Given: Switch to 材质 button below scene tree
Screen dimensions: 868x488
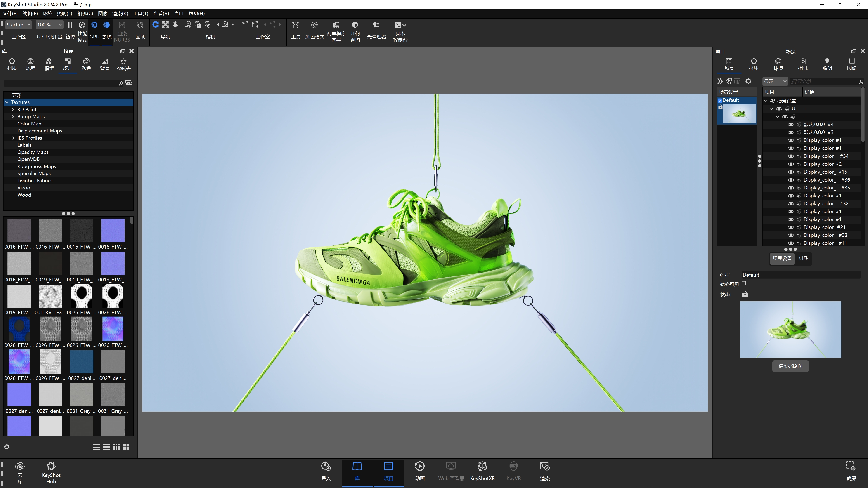Looking at the screenshot, I should click(804, 258).
